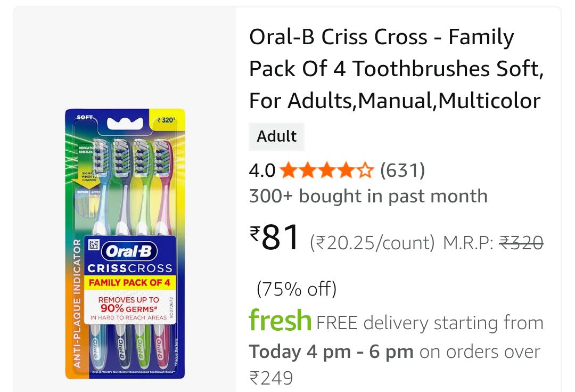Click the ₹20.25/count unit price
Image resolution: width=575 pixels, height=392 pixels.
click(x=372, y=243)
